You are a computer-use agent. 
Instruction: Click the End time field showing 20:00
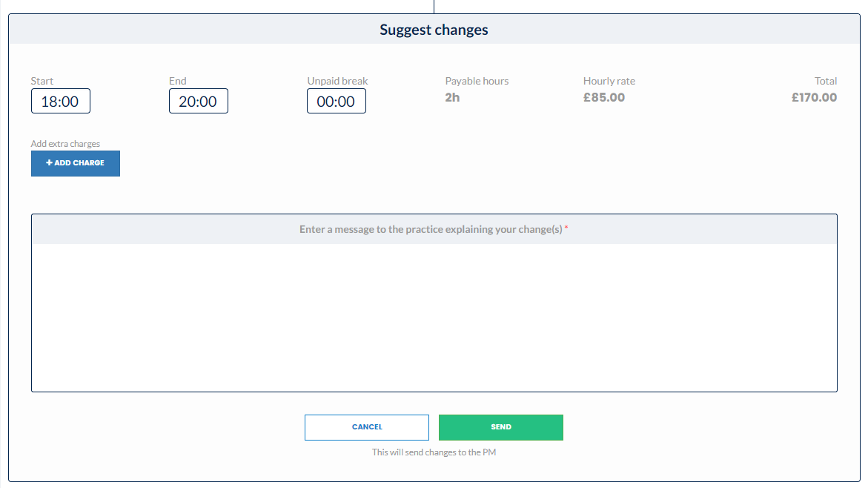(198, 101)
